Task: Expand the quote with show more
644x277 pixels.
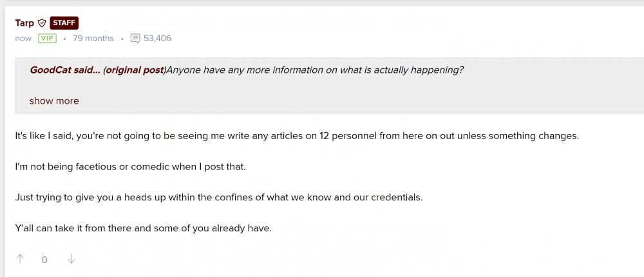Action: (54, 100)
